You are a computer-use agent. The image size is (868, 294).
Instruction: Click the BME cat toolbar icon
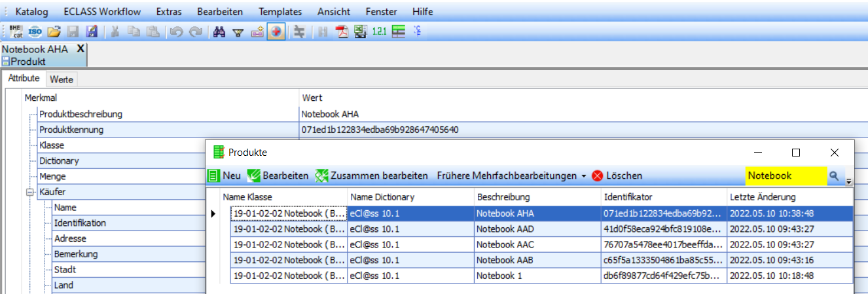[x=16, y=31]
